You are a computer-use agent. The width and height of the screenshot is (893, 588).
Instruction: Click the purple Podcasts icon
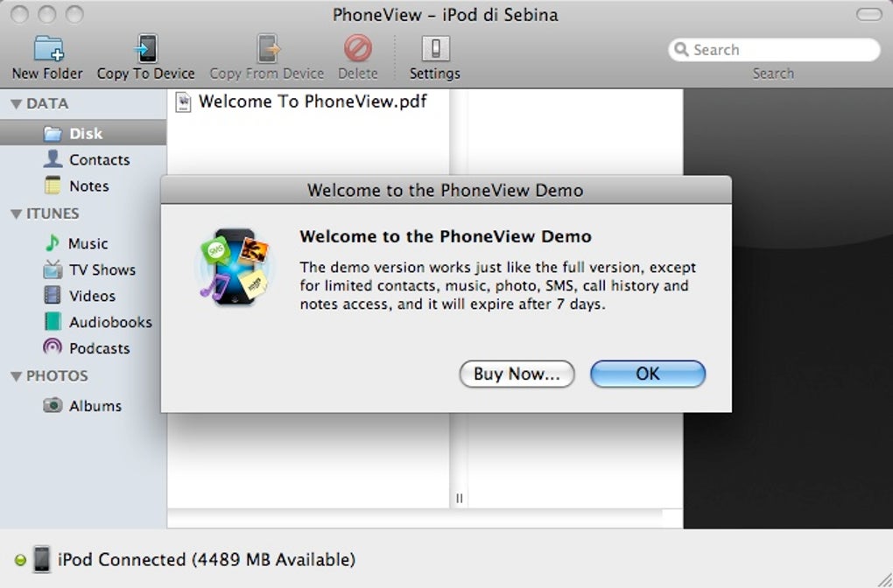tap(53, 347)
